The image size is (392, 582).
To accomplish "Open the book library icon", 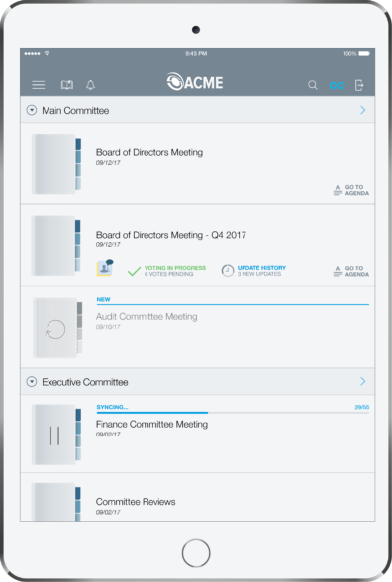I will 67,85.
